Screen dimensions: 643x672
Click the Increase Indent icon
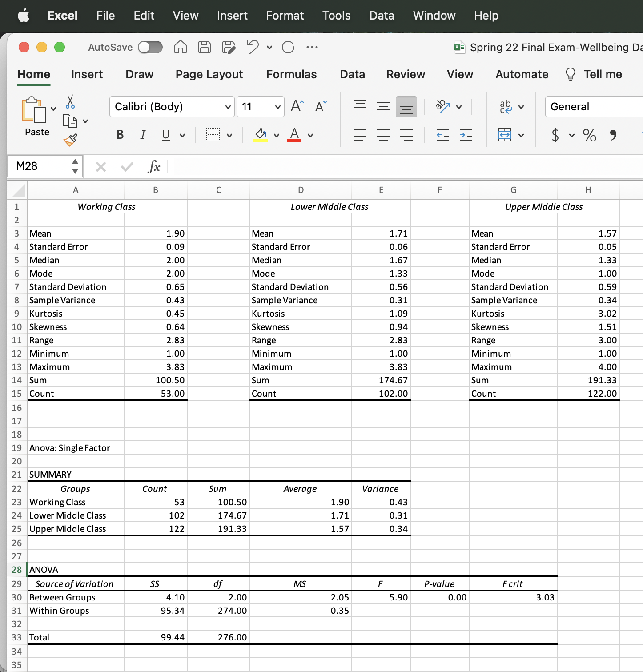tap(466, 135)
